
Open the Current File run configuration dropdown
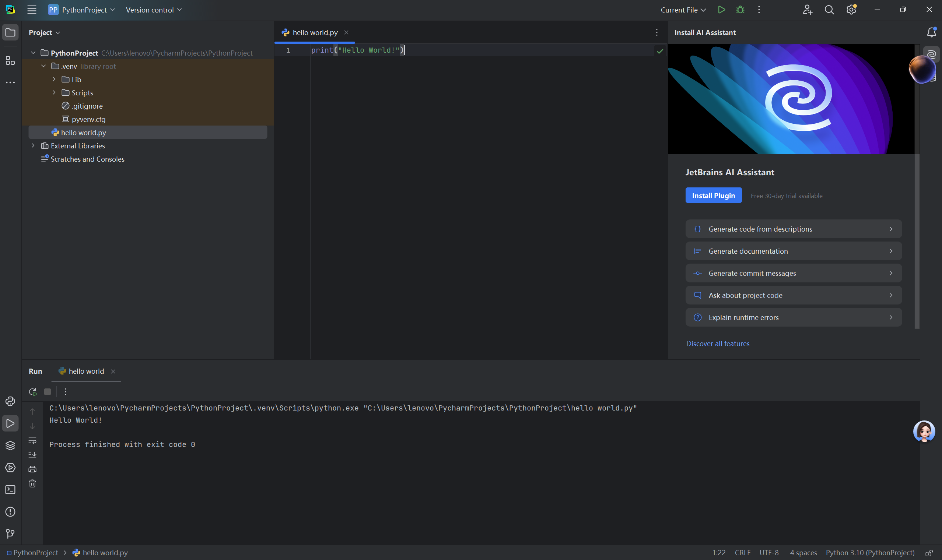[683, 10]
